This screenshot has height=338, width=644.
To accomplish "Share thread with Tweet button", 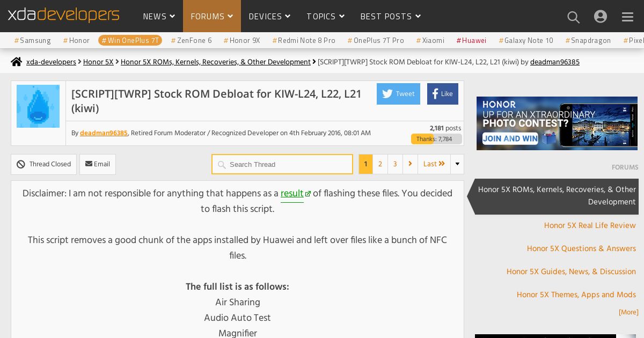I will click(x=398, y=94).
